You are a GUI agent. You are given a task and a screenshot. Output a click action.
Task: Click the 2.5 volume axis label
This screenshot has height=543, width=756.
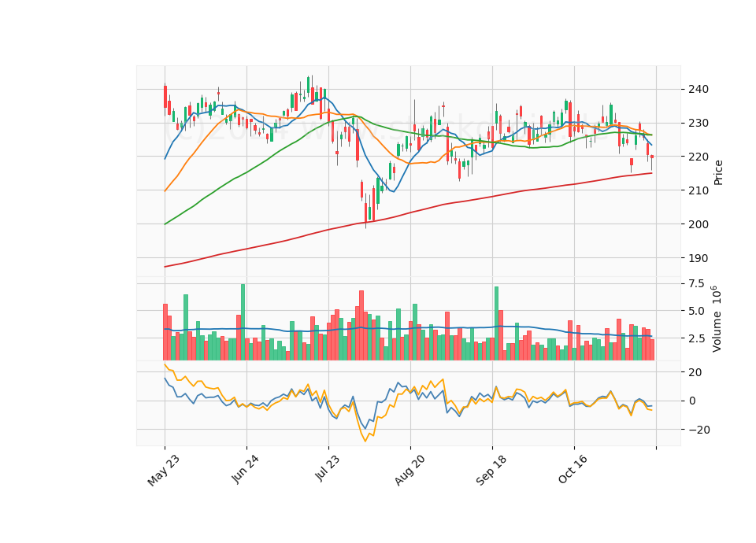click(x=697, y=338)
